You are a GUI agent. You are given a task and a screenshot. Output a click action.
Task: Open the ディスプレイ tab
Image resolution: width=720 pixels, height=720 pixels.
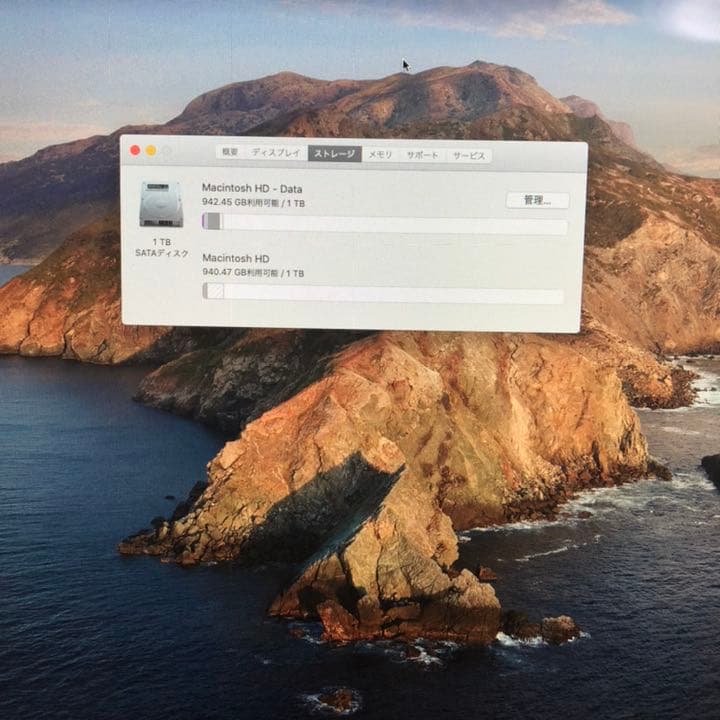point(276,153)
